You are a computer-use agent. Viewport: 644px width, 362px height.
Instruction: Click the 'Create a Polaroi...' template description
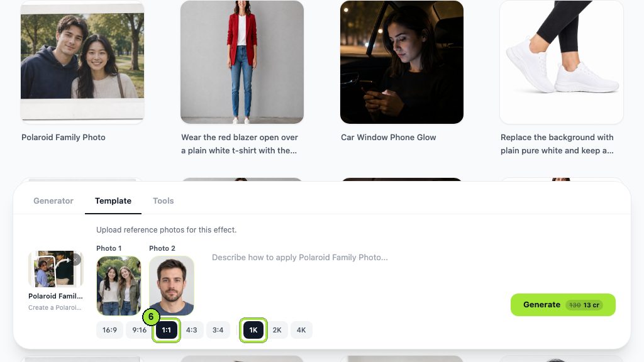coord(55,307)
